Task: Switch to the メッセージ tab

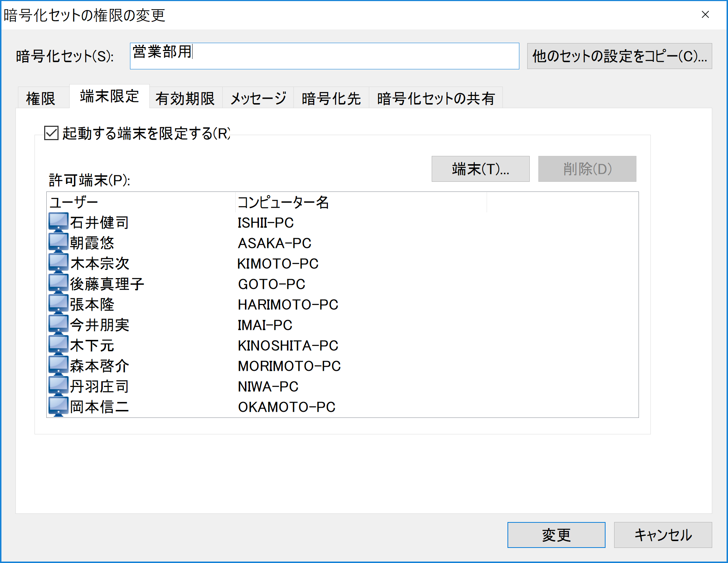Action: [x=258, y=98]
